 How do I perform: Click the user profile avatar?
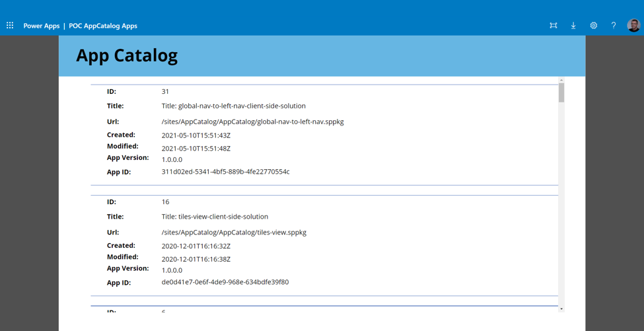click(633, 26)
